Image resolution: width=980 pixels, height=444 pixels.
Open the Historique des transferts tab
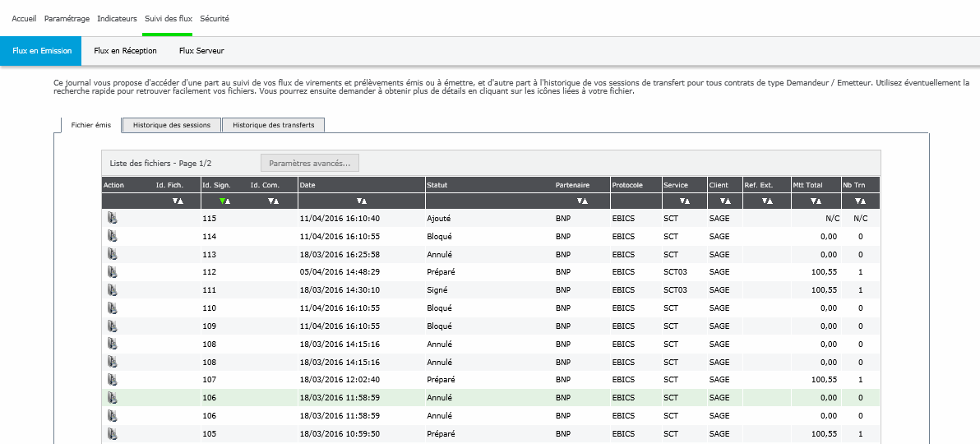click(x=273, y=125)
